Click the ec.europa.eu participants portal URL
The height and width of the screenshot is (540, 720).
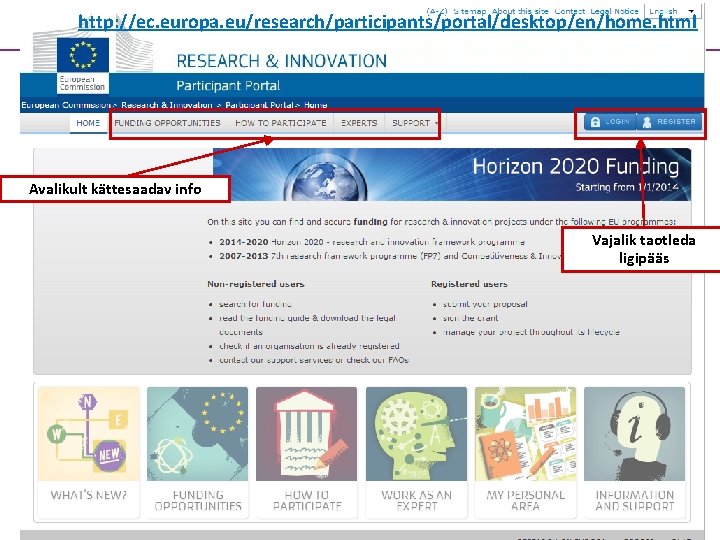click(388, 22)
